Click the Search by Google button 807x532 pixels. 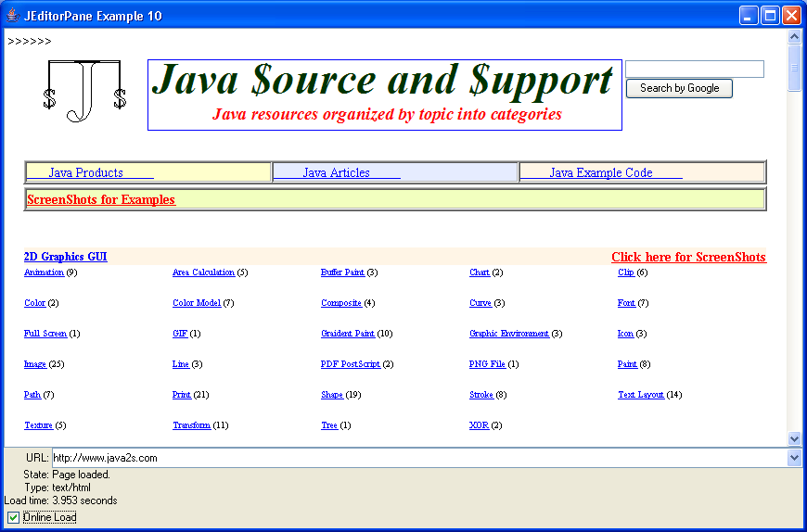pos(679,88)
